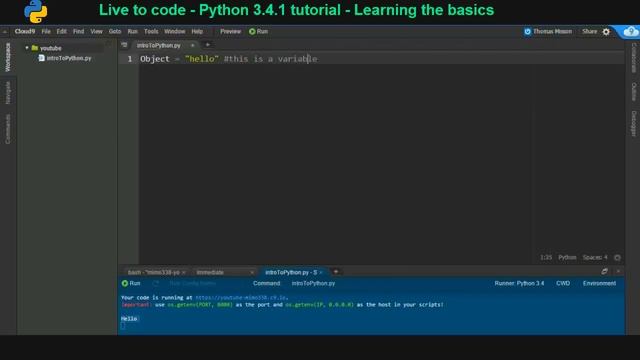Close the bash terminal tab
Image resolution: width=640 pixels, height=360 pixels.
[x=184, y=272]
